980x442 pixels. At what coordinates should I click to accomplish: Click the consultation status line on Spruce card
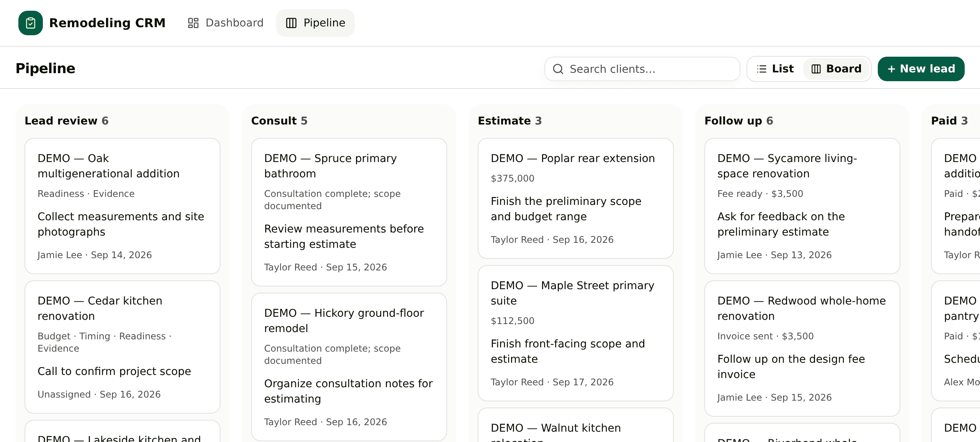click(x=333, y=200)
